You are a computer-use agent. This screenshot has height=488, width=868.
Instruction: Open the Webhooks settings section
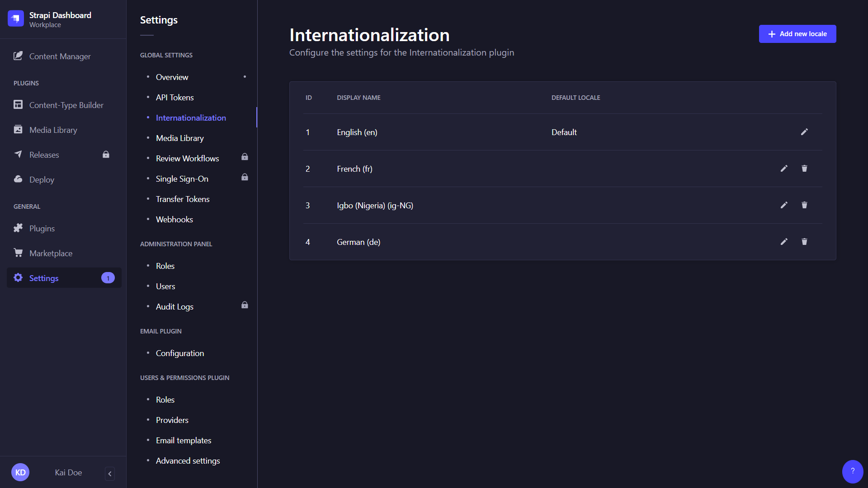coord(175,219)
